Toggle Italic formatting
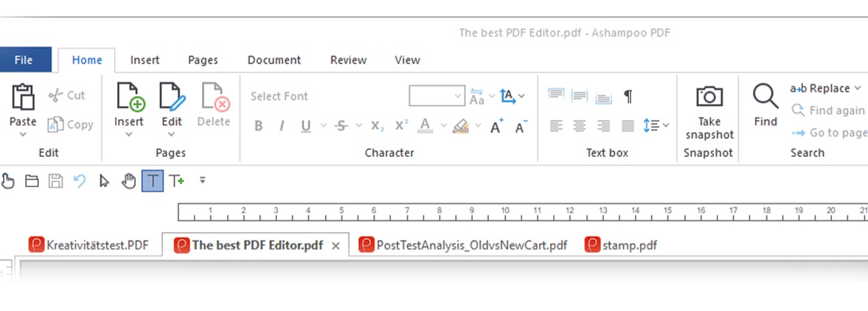The height and width of the screenshot is (311, 868). tap(281, 126)
